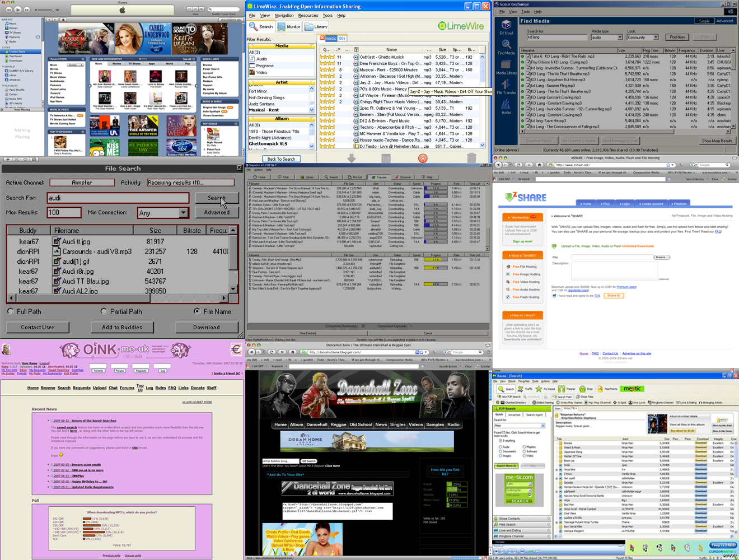Open LimeWire Navigation menu
Screen dimensions: 739x560
coord(284,16)
